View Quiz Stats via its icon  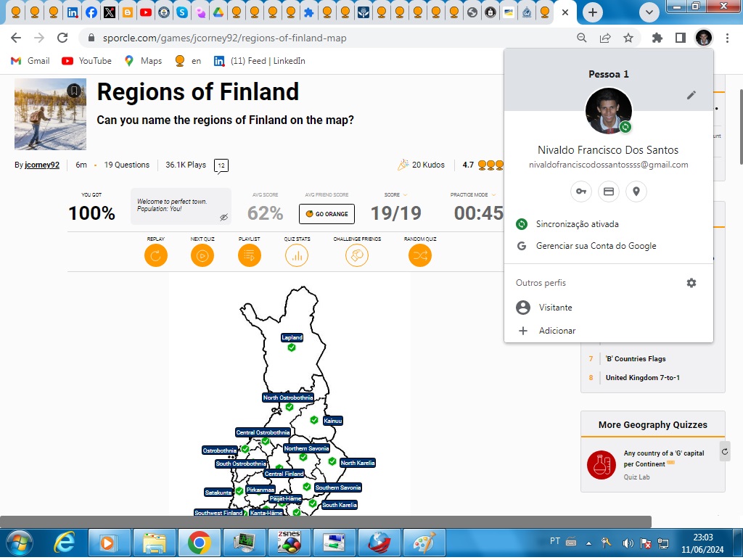point(297,255)
